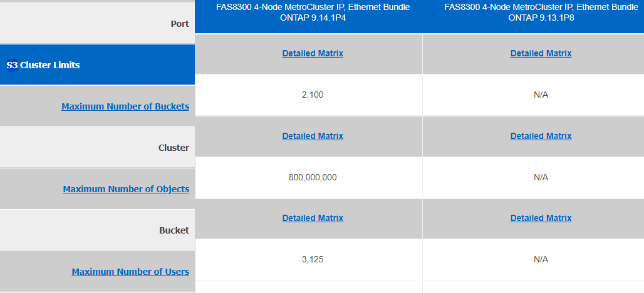Follow the Maximum Number of Objects link
Viewport: 644px width, 293px height.
pyautogui.click(x=126, y=189)
